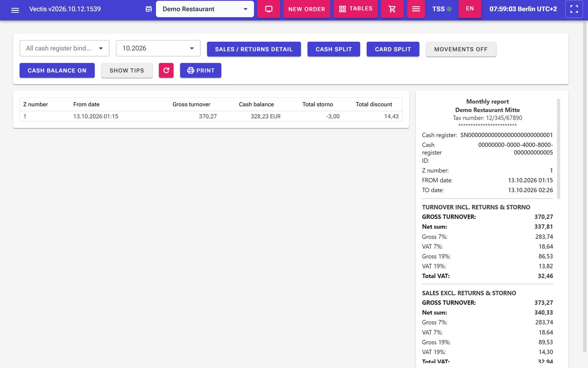
Task: Open the hamburger navigation menu
Action: coord(15,9)
